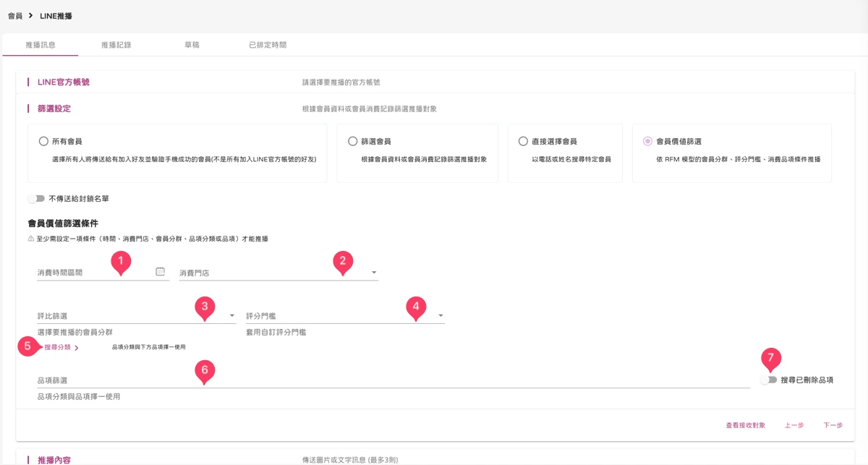Click the LINE推播 breadcrumb text

click(56, 15)
